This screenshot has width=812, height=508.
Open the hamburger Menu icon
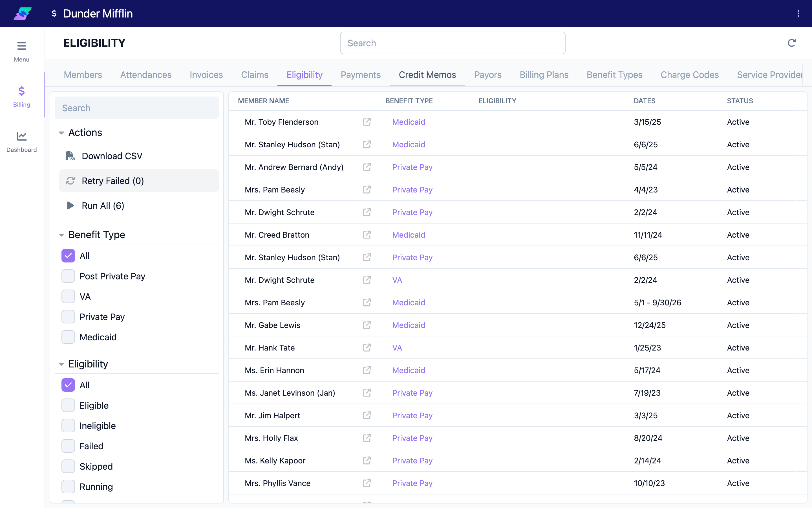tap(21, 46)
